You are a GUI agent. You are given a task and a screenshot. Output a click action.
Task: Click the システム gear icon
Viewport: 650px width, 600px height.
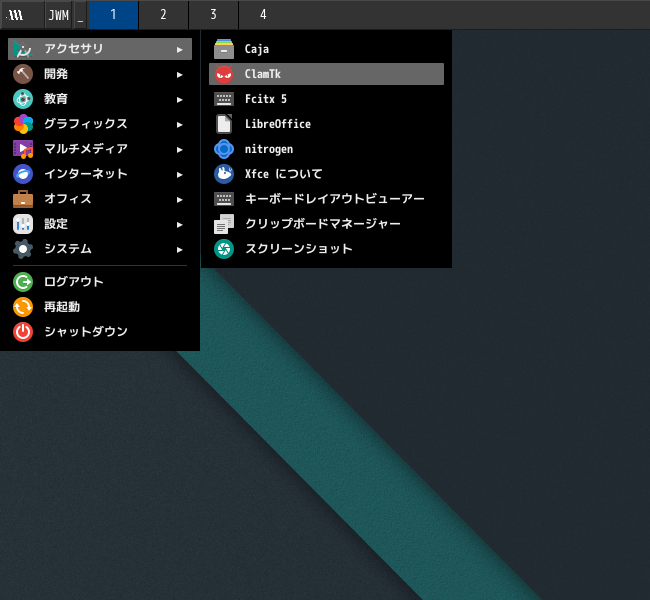(23, 249)
